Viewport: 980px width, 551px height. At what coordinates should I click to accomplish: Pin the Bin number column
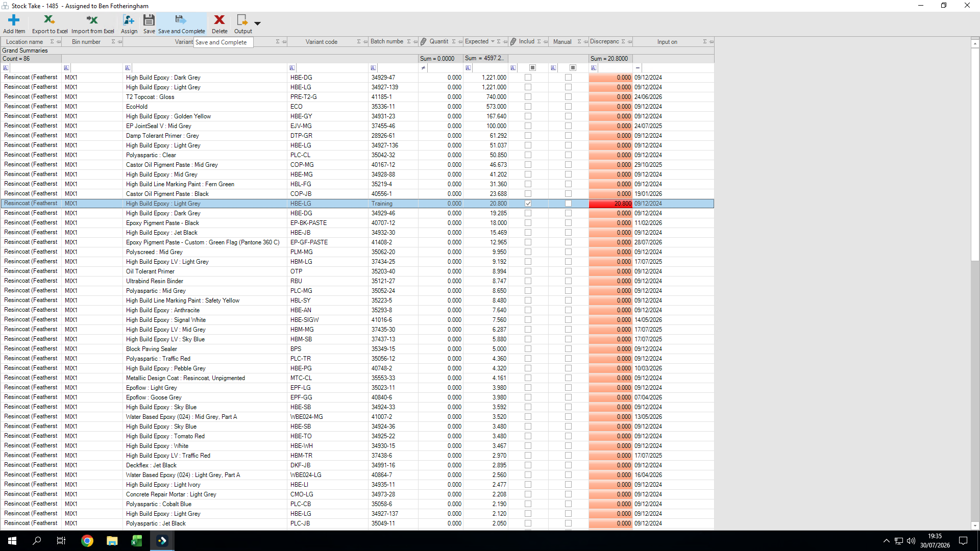click(x=120, y=42)
